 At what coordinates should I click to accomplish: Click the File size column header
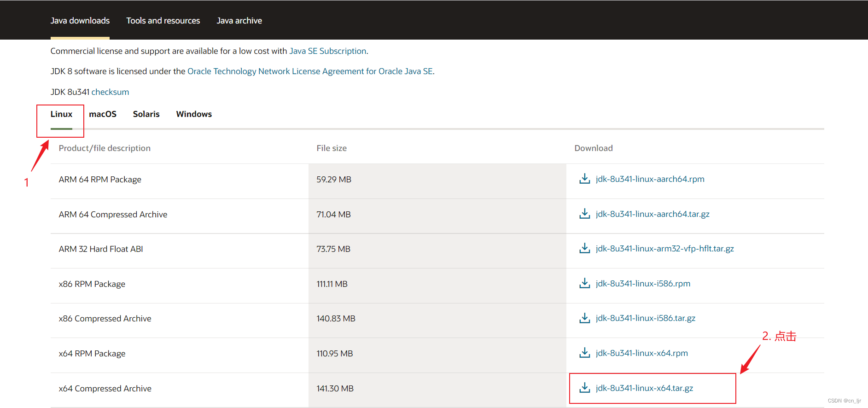[x=332, y=148]
